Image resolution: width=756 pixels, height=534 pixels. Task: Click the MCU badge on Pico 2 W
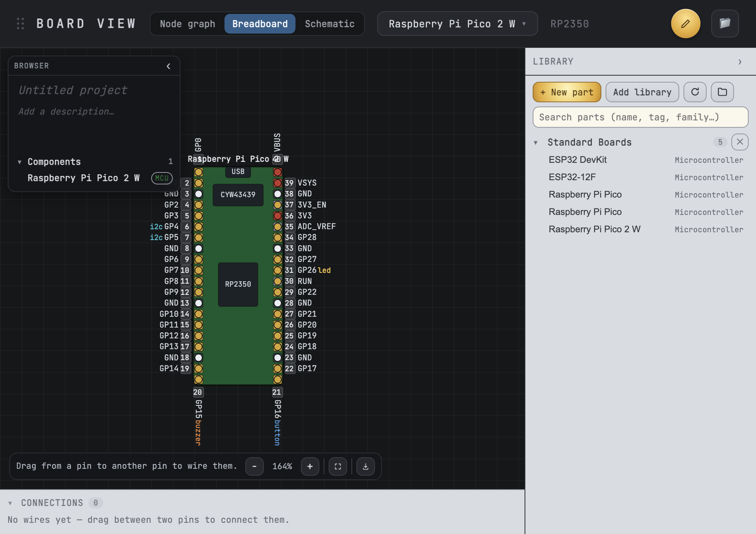point(162,178)
